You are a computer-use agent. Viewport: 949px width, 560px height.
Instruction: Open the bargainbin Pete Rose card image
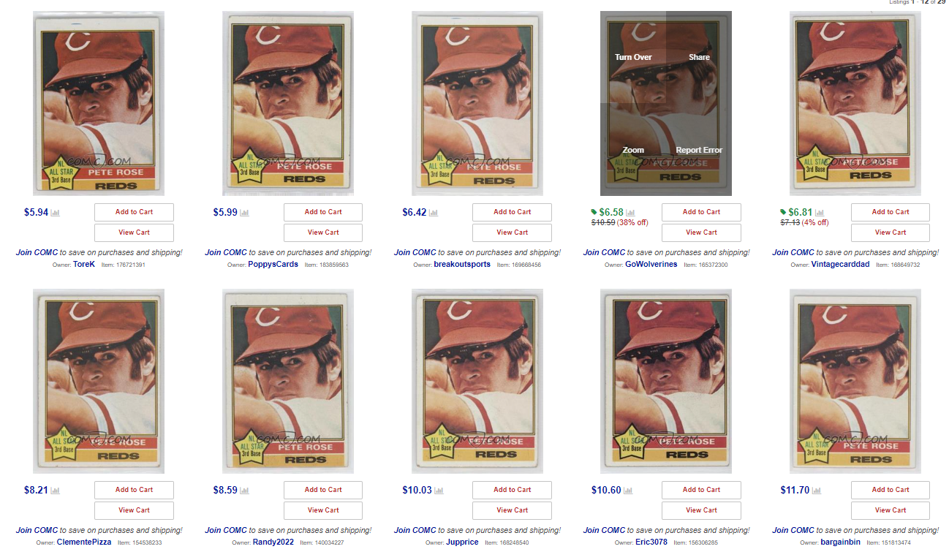pyautogui.click(x=855, y=381)
